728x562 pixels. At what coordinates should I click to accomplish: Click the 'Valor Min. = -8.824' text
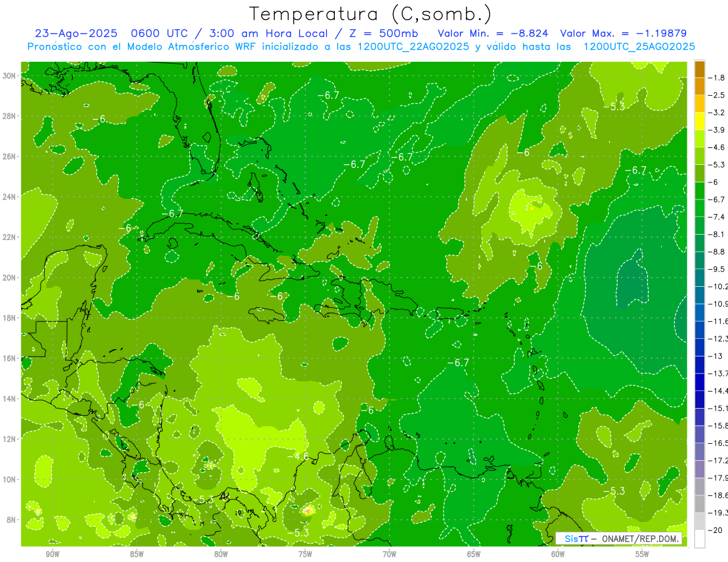click(x=493, y=33)
